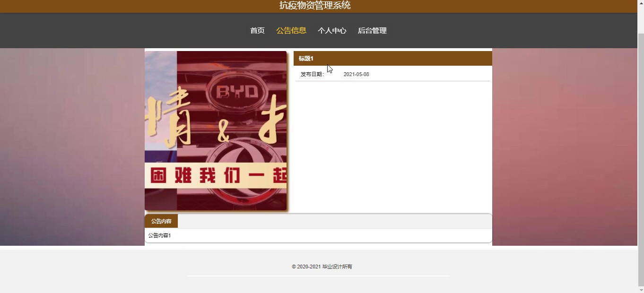644x293 pixels.
Task: Open 后台管理 from the navigation bar
Action: 372,31
